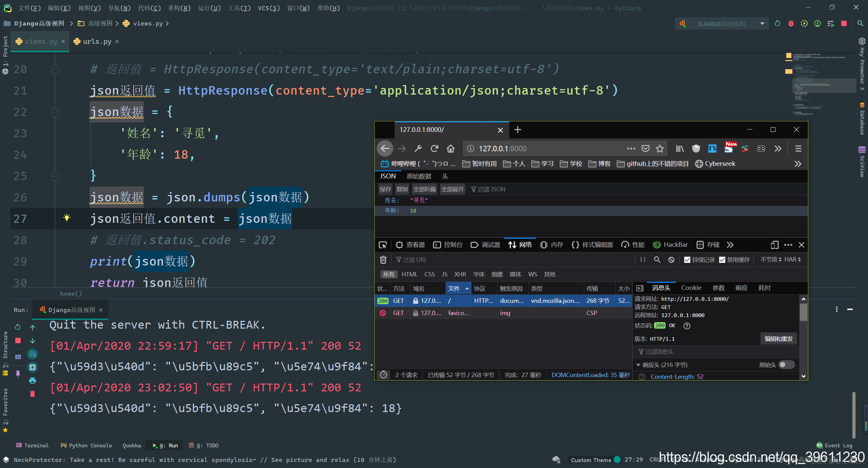Image resolution: width=868 pixels, height=468 pixels.
Task: Open the VCS(S) menu
Action: pos(269,8)
